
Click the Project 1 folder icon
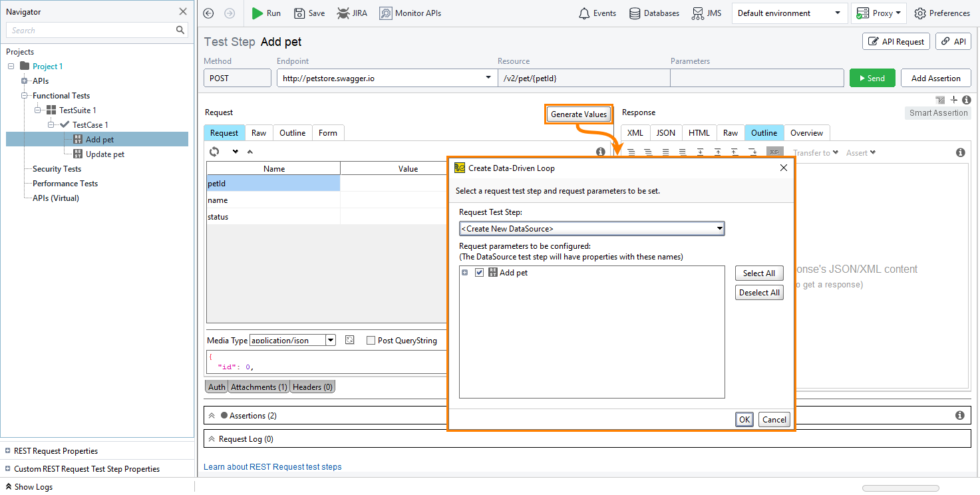point(25,66)
